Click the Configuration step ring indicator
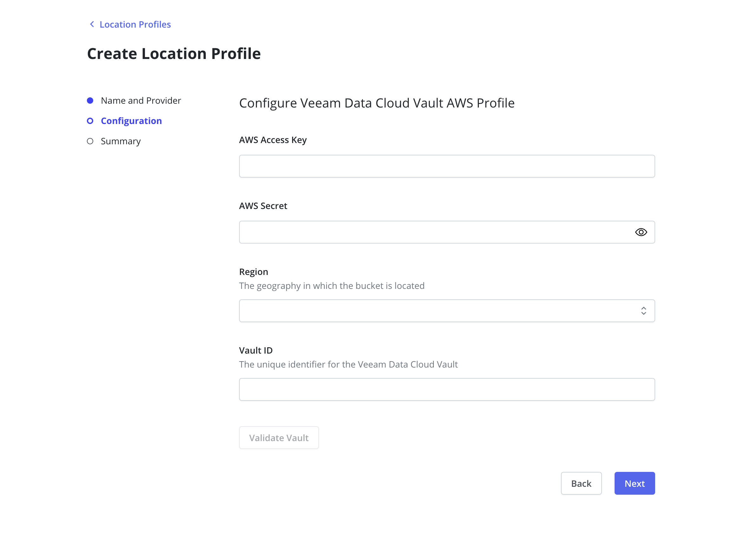The image size is (756, 541). point(90,121)
